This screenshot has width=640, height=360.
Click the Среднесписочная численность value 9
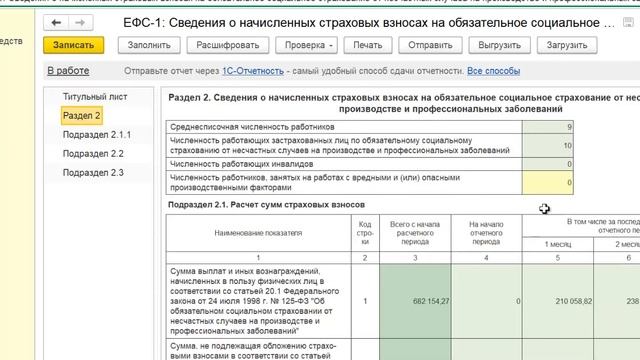(548, 127)
